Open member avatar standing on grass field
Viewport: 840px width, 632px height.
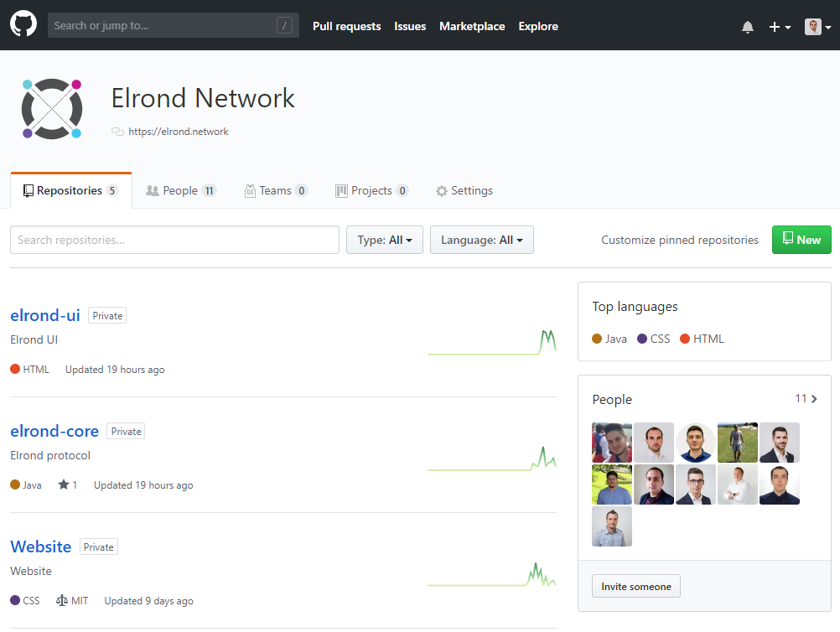point(737,443)
